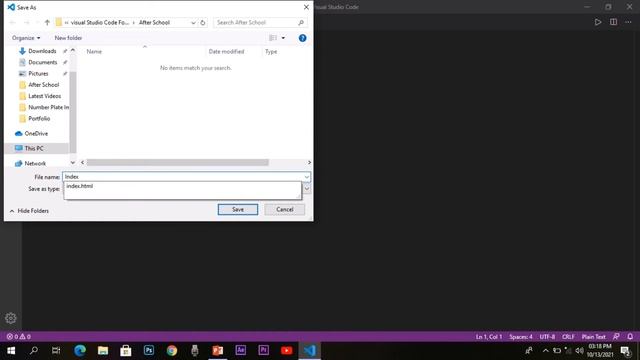The image size is (640, 360).
Task: Click the Back navigation arrow
Action: coord(12,22)
